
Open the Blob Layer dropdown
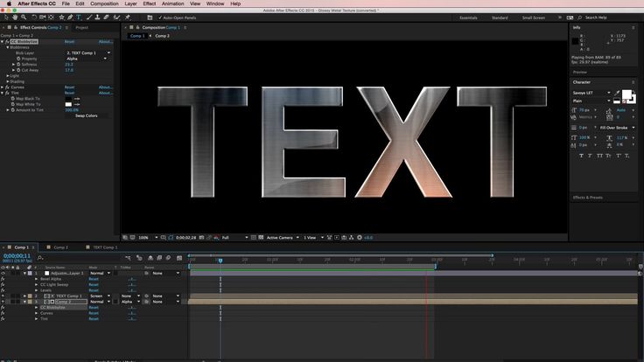click(88, 53)
